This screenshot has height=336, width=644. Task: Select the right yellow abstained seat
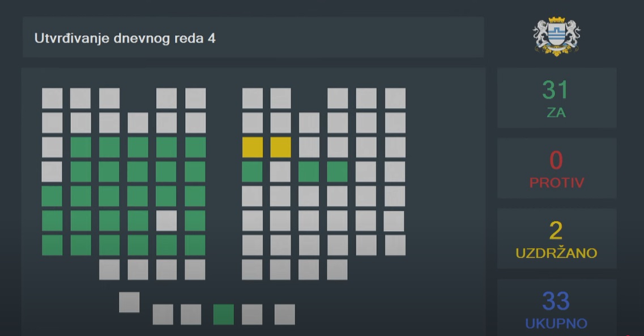pyautogui.click(x=280, y=147)
